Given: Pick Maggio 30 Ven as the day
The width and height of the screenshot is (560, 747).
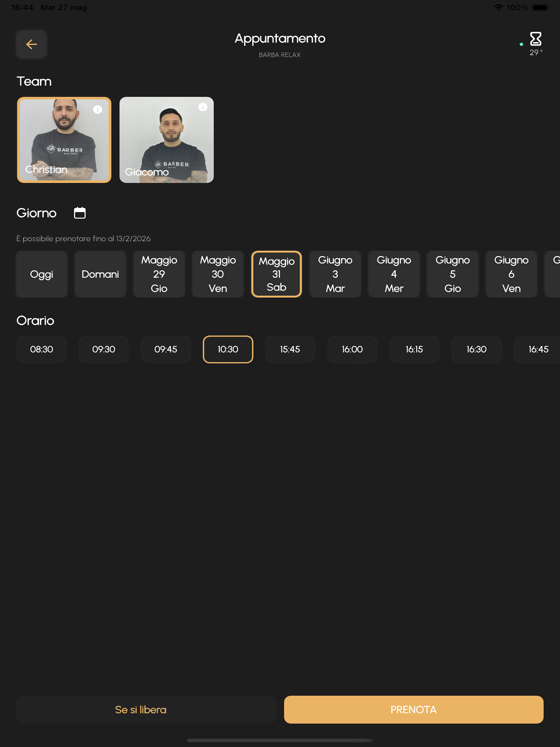Looking at the screenshot, I should pos(218,274).
